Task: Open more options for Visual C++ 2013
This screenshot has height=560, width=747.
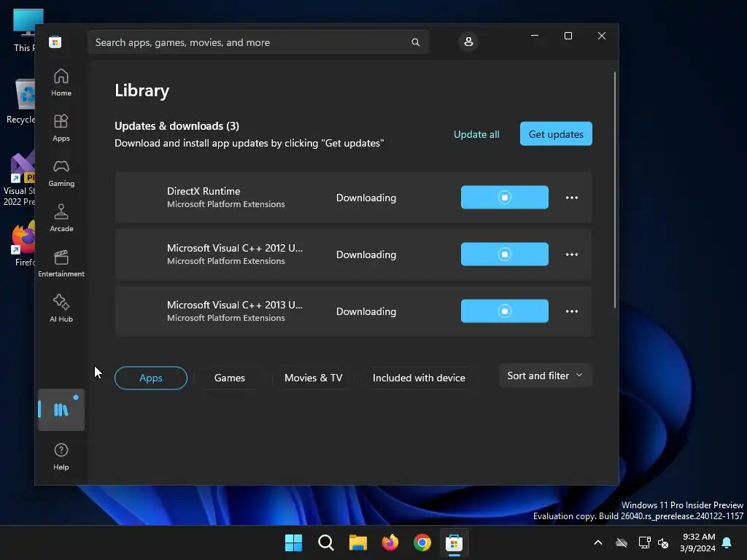Action: tap(572, 311)
